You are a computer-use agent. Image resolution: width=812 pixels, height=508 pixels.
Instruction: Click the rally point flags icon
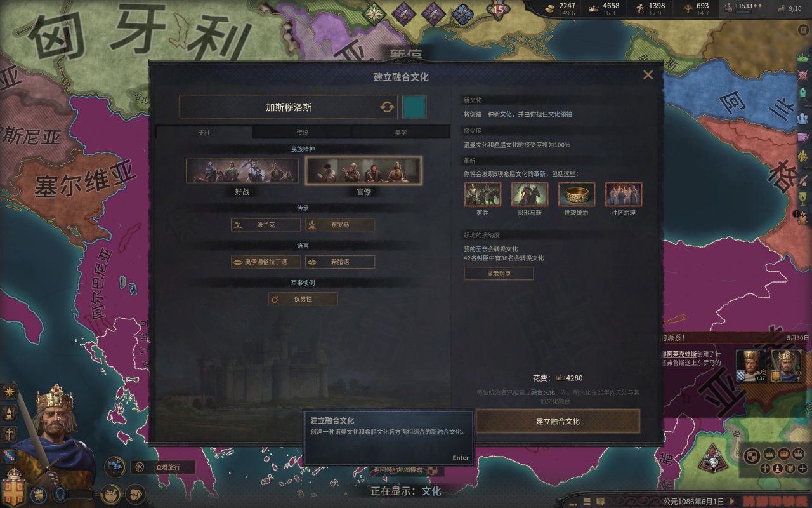(115, 467)
